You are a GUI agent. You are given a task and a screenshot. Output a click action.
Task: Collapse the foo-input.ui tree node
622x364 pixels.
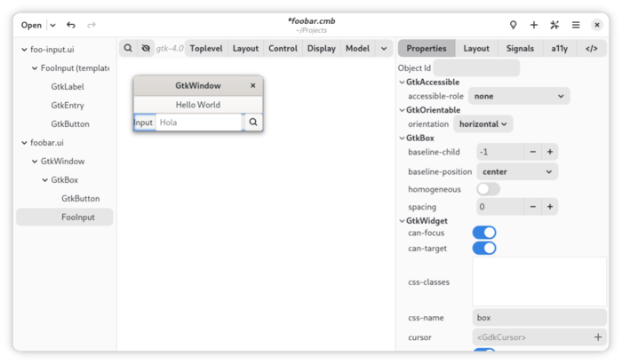coord(24,50)
